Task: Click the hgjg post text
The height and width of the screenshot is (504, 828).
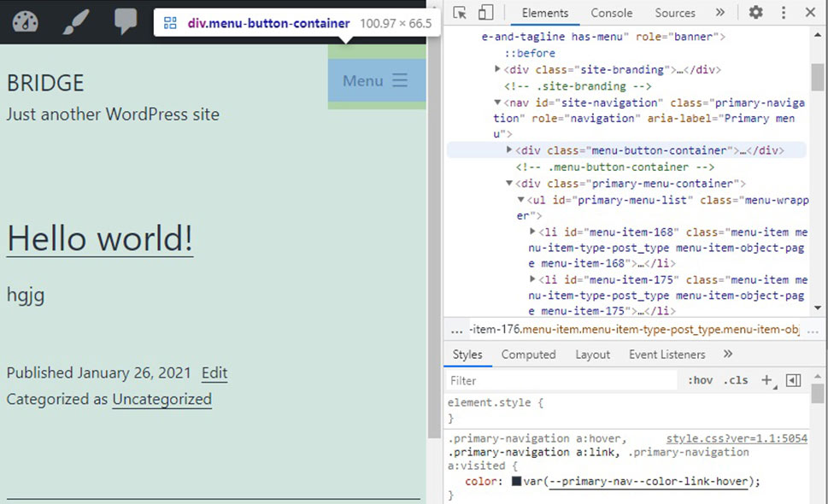Action: (26, 295)
